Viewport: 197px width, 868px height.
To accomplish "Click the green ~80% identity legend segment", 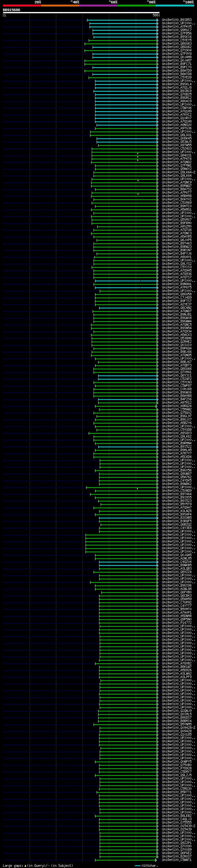I will (137, 6).
